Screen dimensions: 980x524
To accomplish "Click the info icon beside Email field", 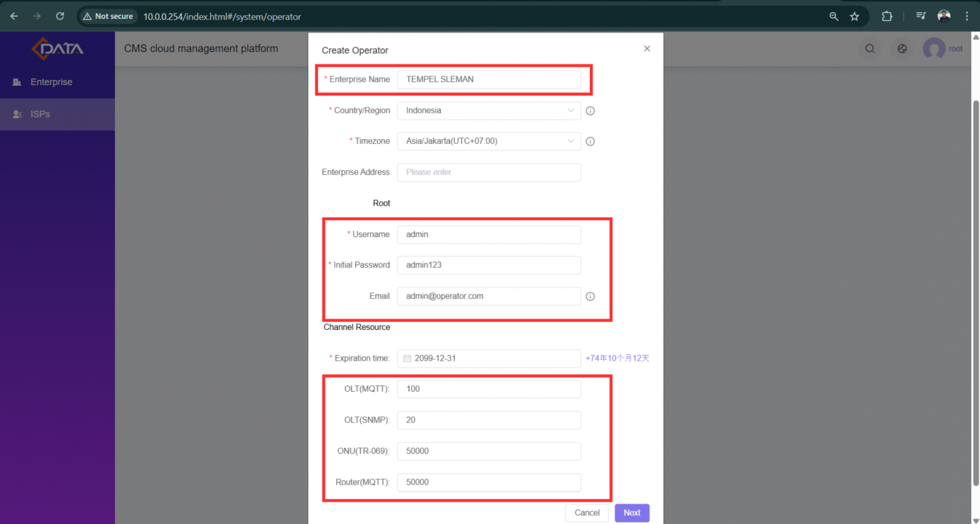I will [590, 296].
